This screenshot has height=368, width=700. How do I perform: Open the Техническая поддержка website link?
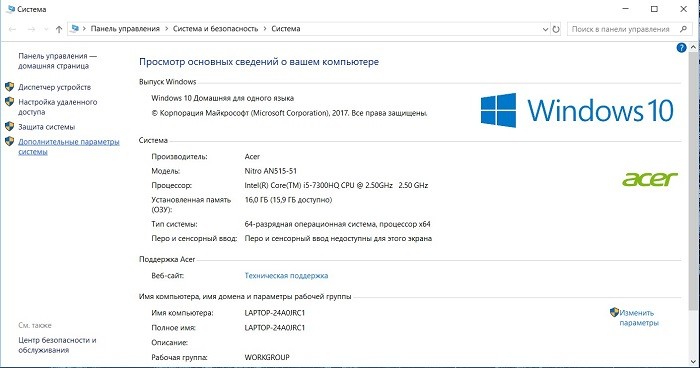286,276
